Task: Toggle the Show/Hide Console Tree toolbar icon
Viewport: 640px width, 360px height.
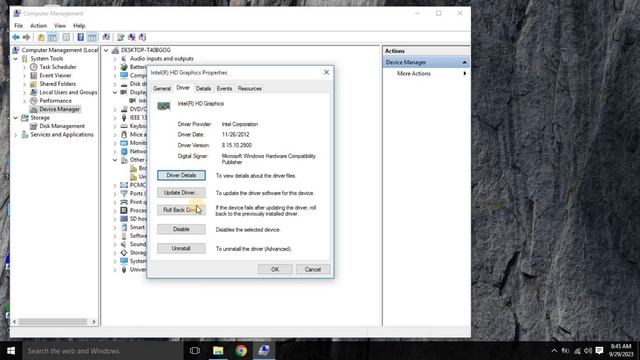Action: pos(53,38)
